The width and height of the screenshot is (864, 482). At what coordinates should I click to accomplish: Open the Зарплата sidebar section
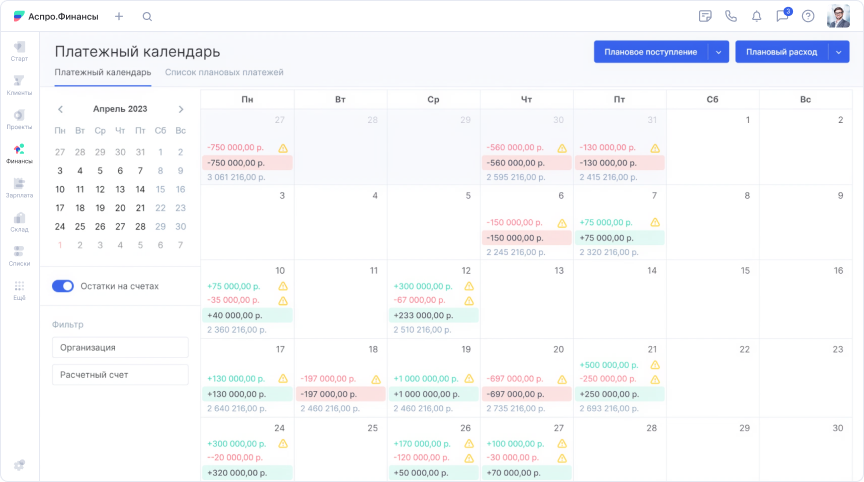coord(19,187)
